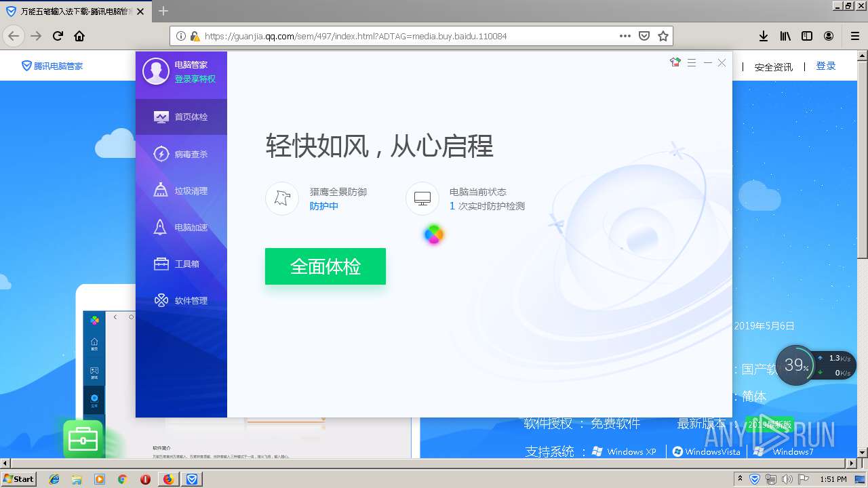Minimize the PC Manager window

pos(707,62)
